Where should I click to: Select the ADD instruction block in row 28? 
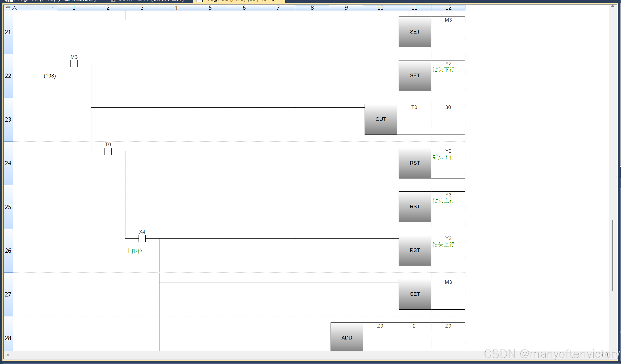(x=347, y=337)
